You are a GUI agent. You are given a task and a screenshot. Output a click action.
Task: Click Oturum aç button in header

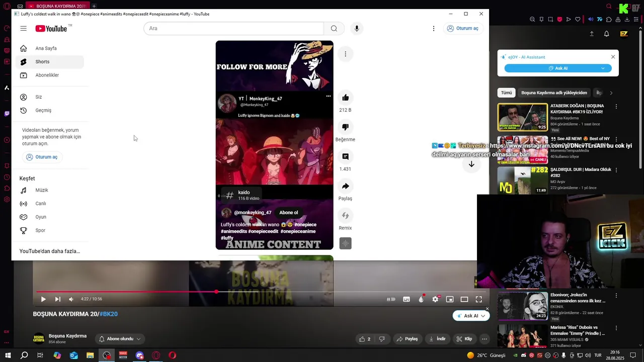pyautogui.click(x=463, y=29)
